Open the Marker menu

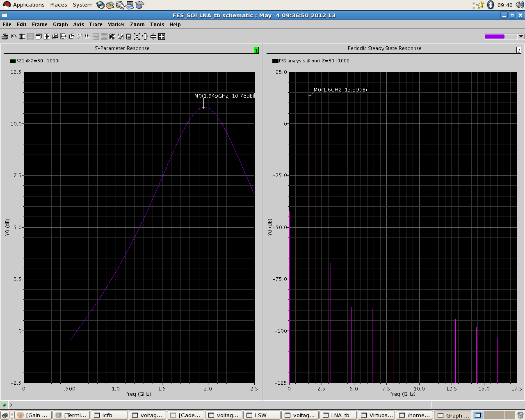116,25
